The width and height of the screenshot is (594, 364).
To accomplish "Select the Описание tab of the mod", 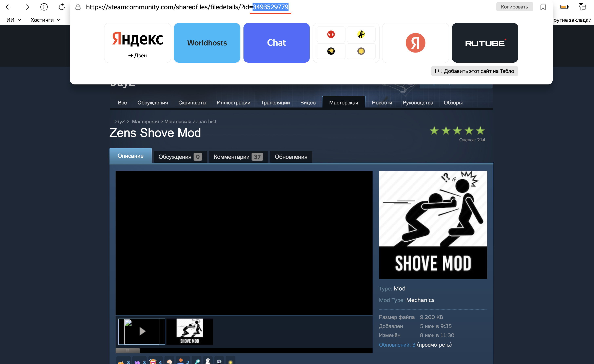I will coord(131,156).
